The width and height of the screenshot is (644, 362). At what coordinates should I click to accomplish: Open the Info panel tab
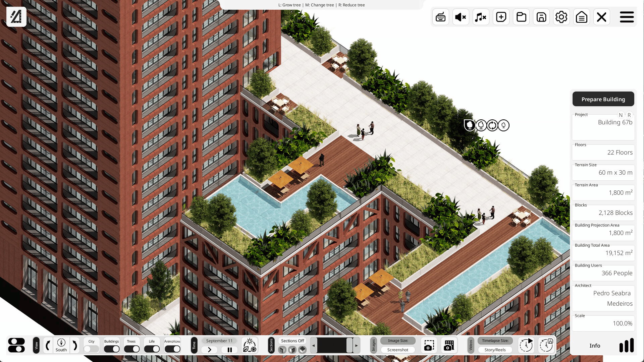pyautogui.click(x=594, y=346)
